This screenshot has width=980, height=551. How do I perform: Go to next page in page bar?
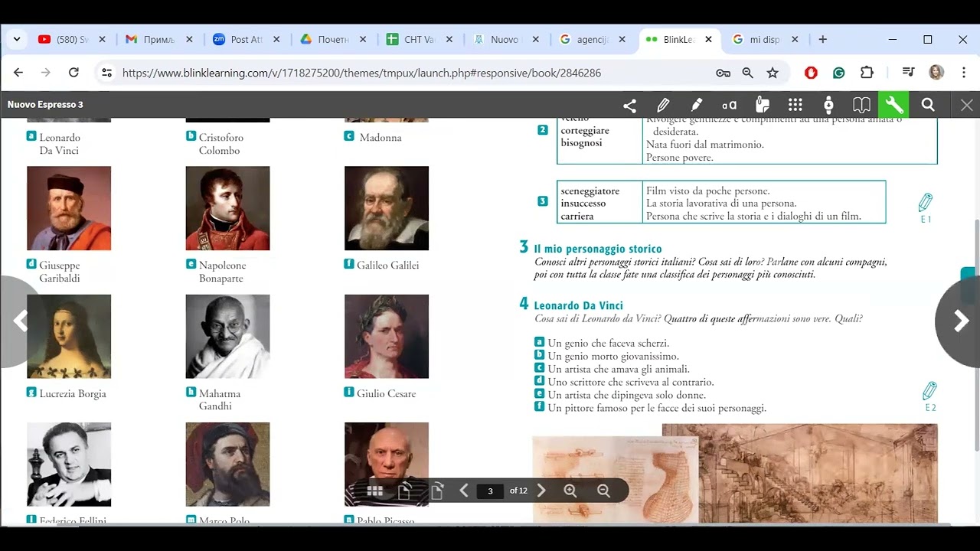pyautogui.click(x=541, y=491)
